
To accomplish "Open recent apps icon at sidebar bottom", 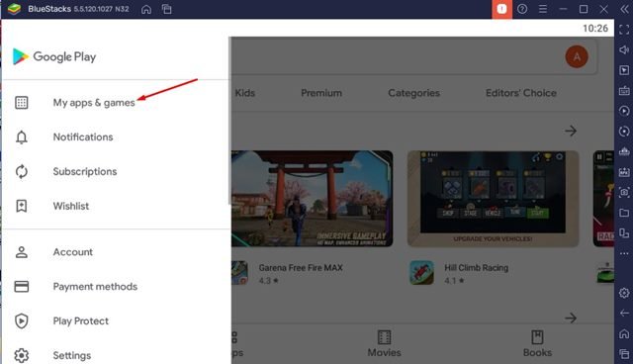I will tap(624, 354).
